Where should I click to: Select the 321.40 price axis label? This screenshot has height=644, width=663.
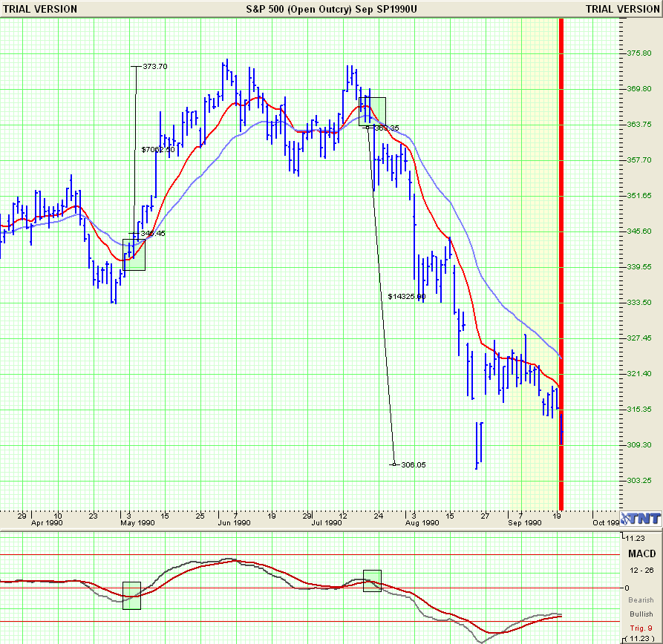(x=639, y=373)
